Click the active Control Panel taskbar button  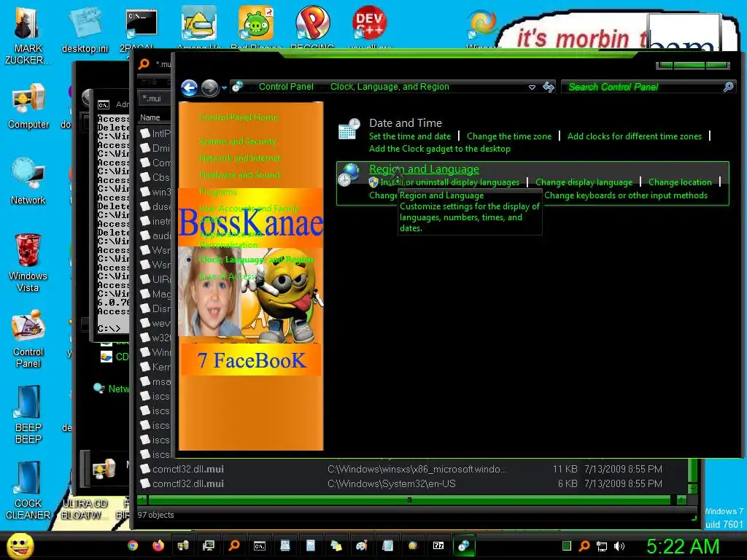click(464, 545)
